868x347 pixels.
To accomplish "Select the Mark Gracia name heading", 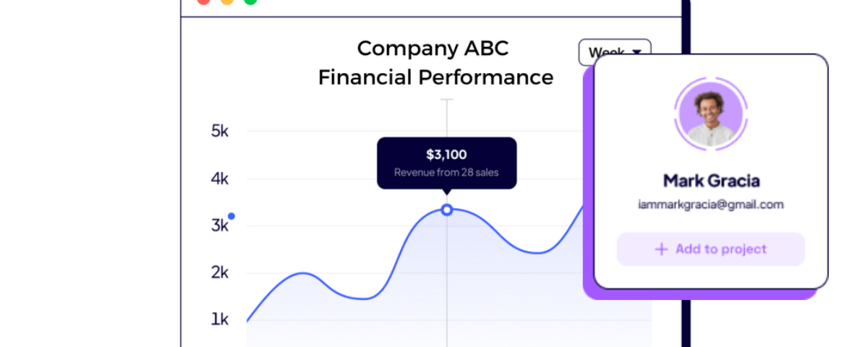I will [711, 181].
